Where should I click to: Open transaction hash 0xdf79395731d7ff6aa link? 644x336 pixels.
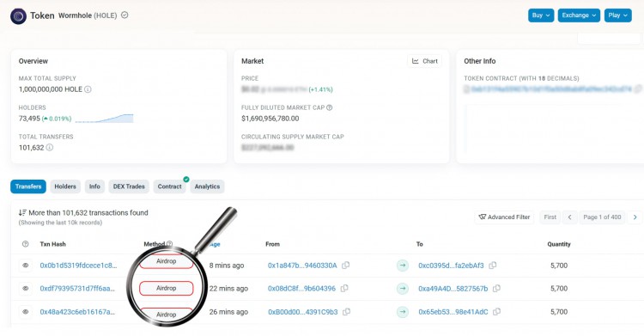[x=77, y=288]
